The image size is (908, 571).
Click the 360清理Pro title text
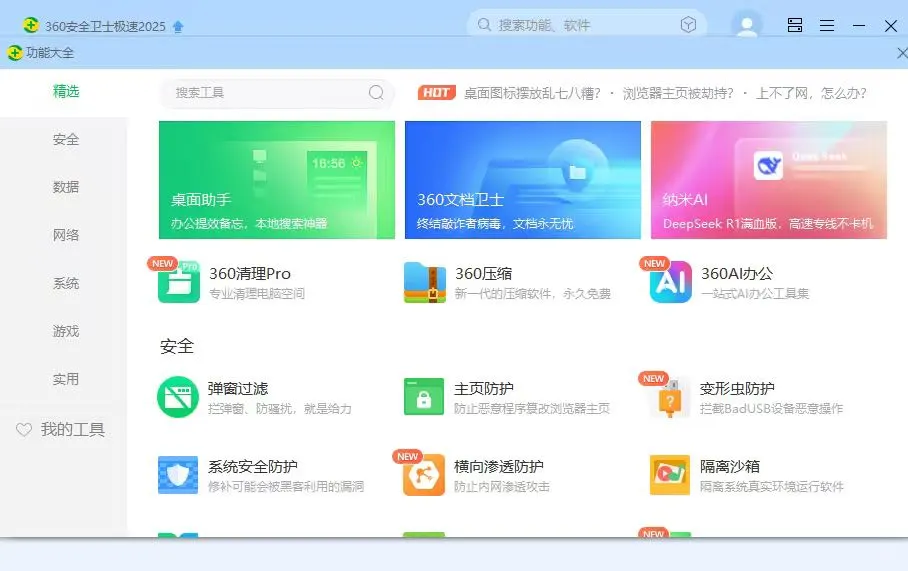(250, 273)
